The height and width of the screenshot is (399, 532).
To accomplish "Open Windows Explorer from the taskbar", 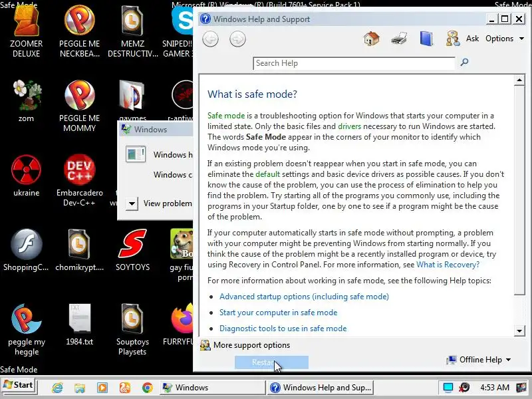I will click(x=80, y=388).
